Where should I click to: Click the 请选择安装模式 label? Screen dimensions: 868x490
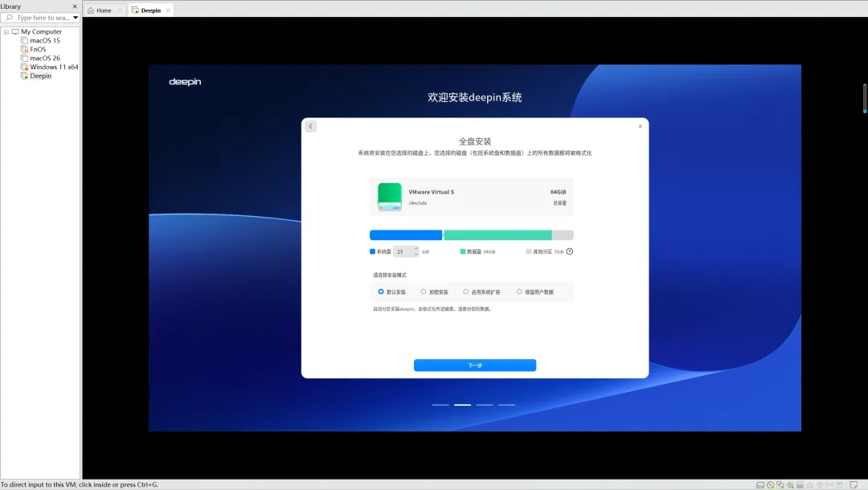coord(390,275)
